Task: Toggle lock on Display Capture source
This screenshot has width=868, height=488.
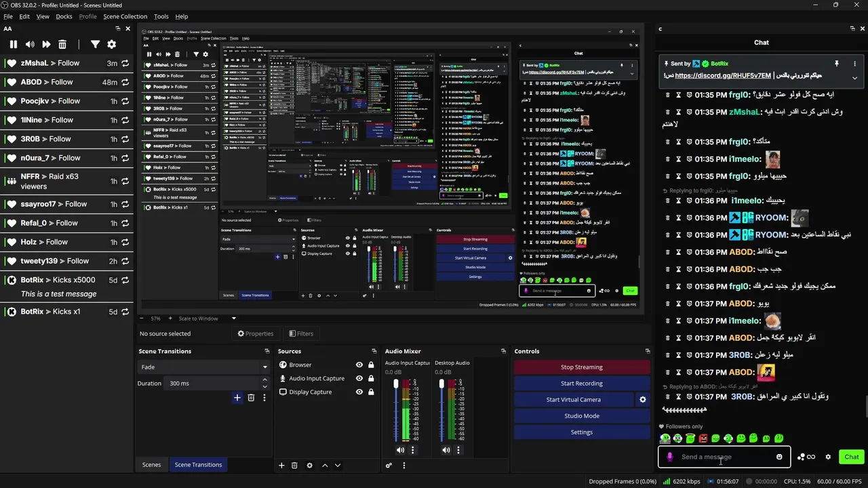Action: pos(371,392)
